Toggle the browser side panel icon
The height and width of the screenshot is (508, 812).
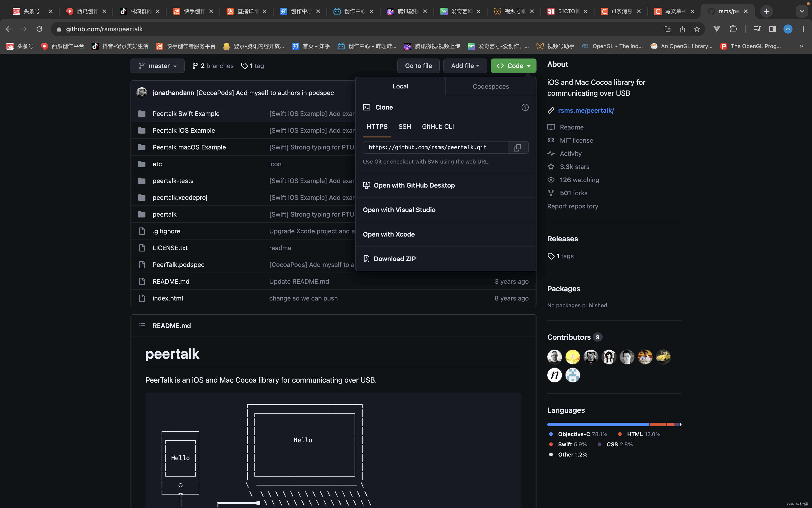click(772, 29)
